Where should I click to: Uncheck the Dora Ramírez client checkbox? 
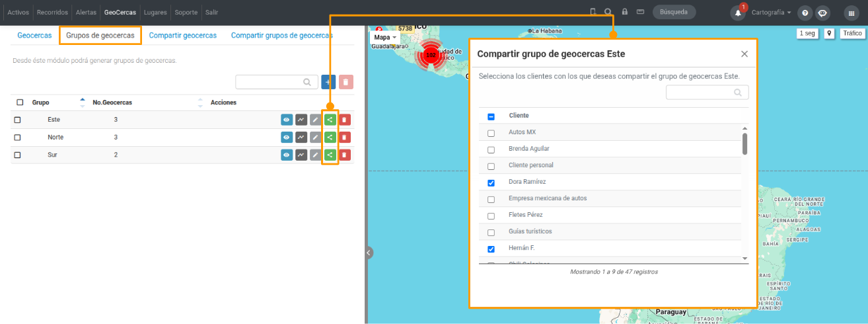pos(491,182)
